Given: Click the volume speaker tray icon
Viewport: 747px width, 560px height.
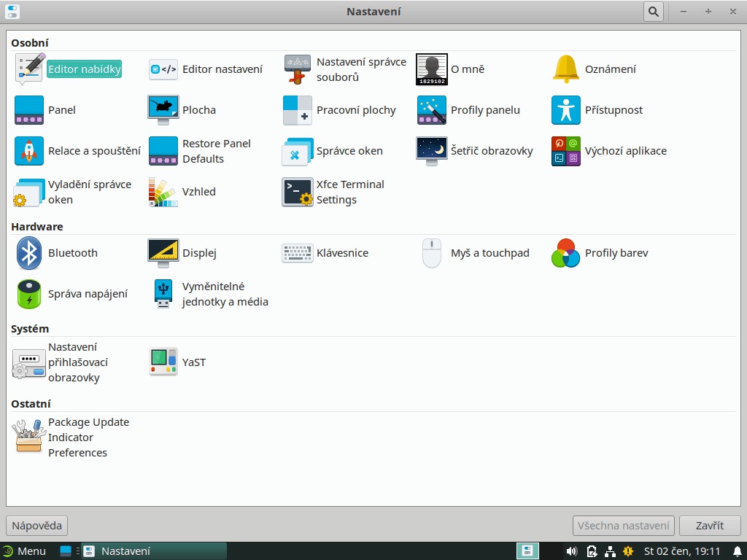Looking at the screenshot, I should [x=571, y=551].
